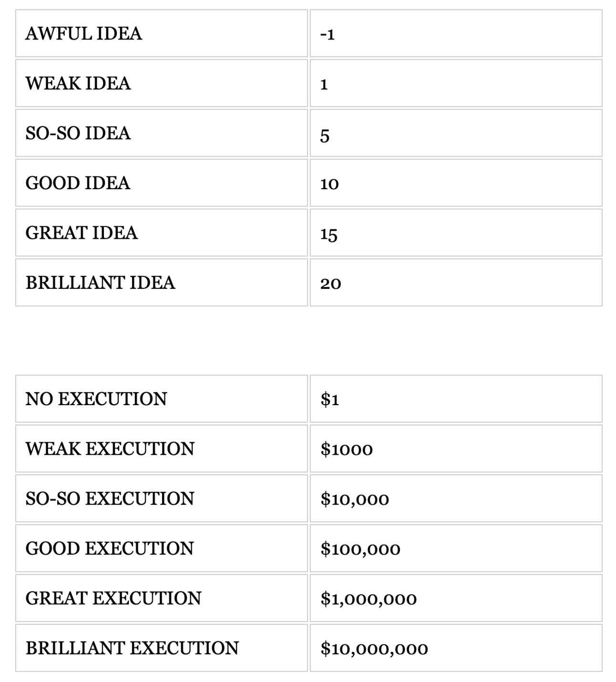616x682 pixels.
Task: Click the GREAT EXECUTION label
Action: click(113, 599)
